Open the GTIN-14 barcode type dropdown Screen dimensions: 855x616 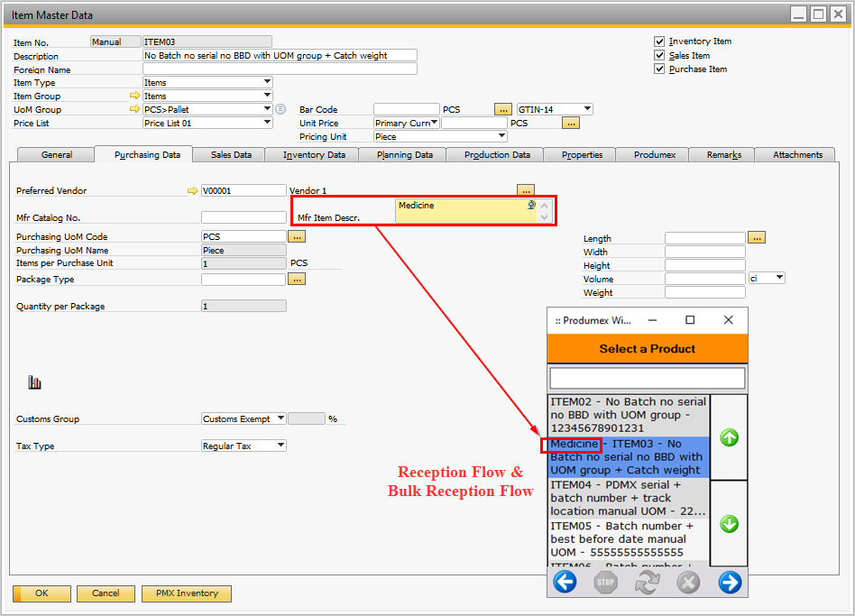coord(587,109)
